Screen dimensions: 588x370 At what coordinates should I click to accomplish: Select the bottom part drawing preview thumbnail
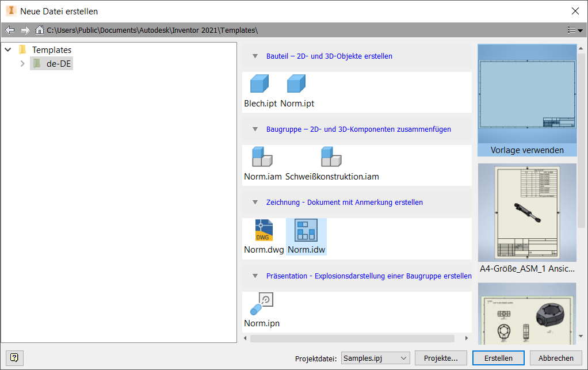527,314
